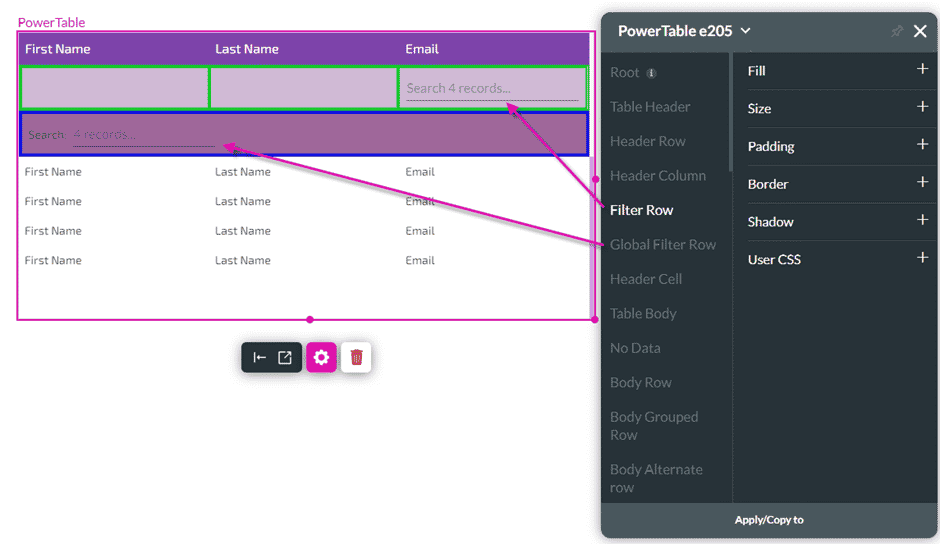
Task: Expand the Size section
Action: (922, 107)
